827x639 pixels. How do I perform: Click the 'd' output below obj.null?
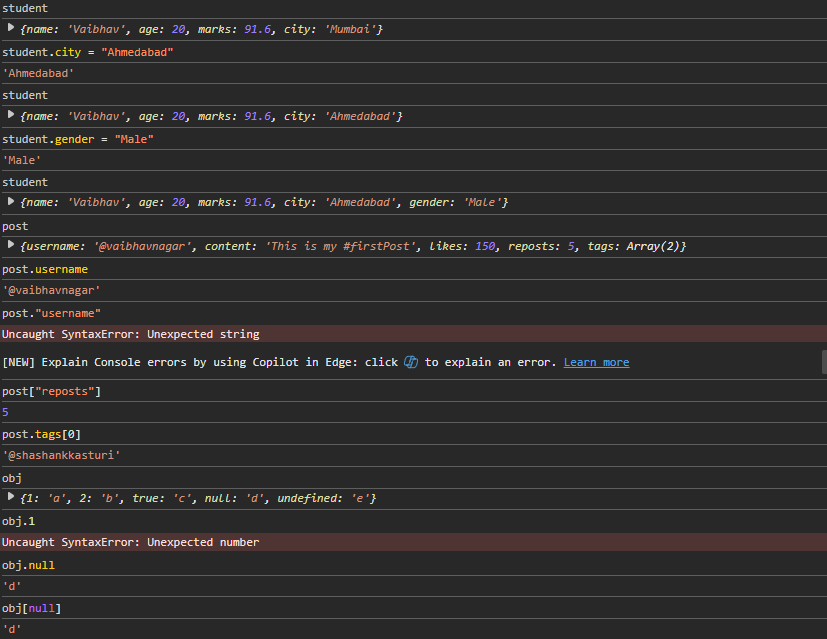coord(12,586)
